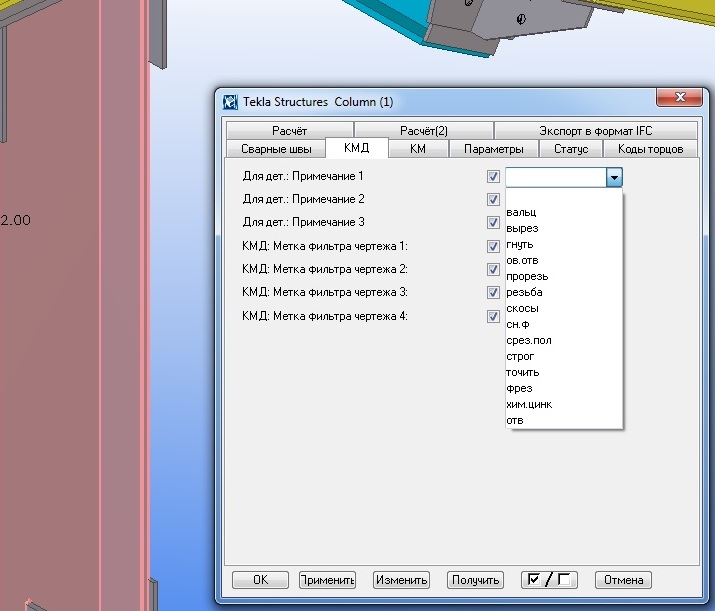Toggle checkbox for Примечание 1
The image size is (715, 611).
tap(493, 176)
